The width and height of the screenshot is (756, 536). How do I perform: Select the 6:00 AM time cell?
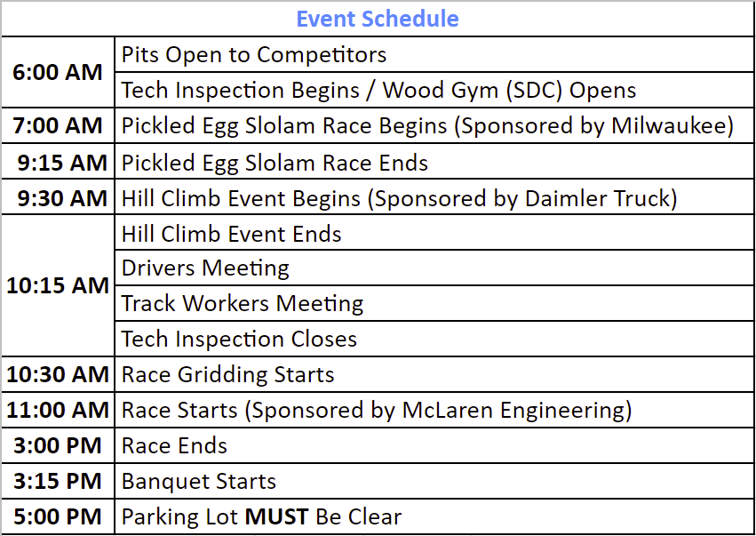point(58,72)
